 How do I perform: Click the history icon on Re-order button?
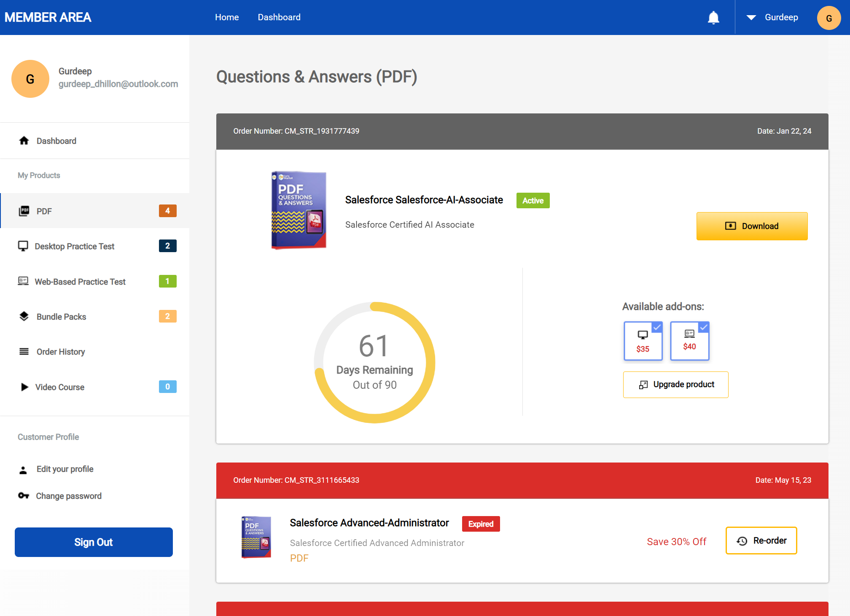(x=742, y=541)
